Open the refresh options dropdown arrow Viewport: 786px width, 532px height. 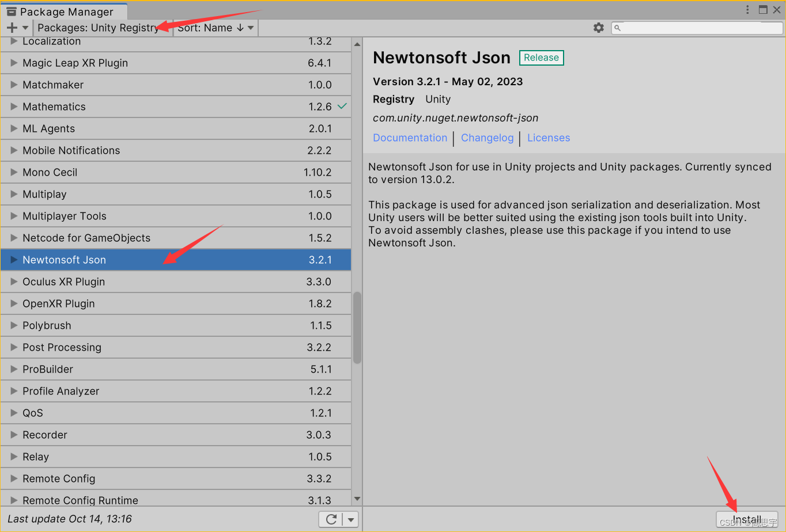tap(350, 519)
